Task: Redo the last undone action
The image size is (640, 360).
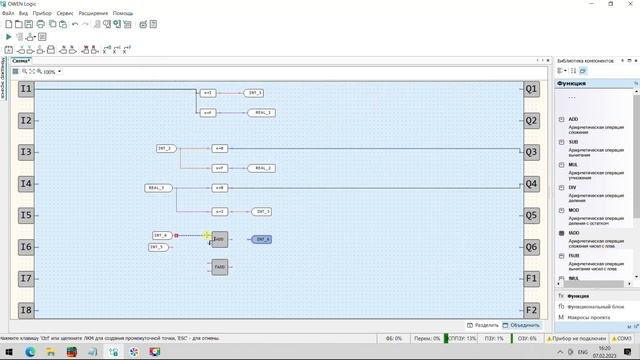Action: pyautogui.click(x=85, y=24)
